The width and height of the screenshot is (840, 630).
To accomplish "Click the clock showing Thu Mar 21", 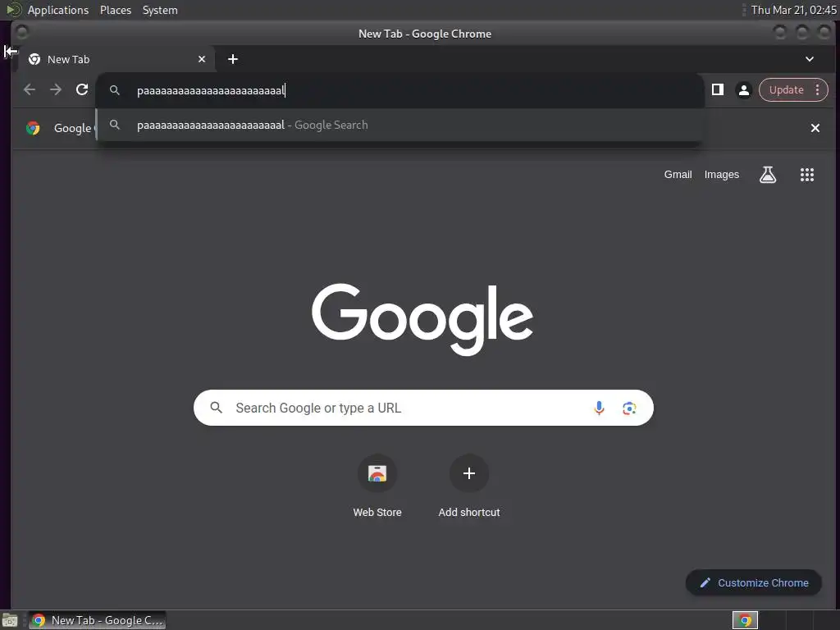I will click(x=793, y=10).
